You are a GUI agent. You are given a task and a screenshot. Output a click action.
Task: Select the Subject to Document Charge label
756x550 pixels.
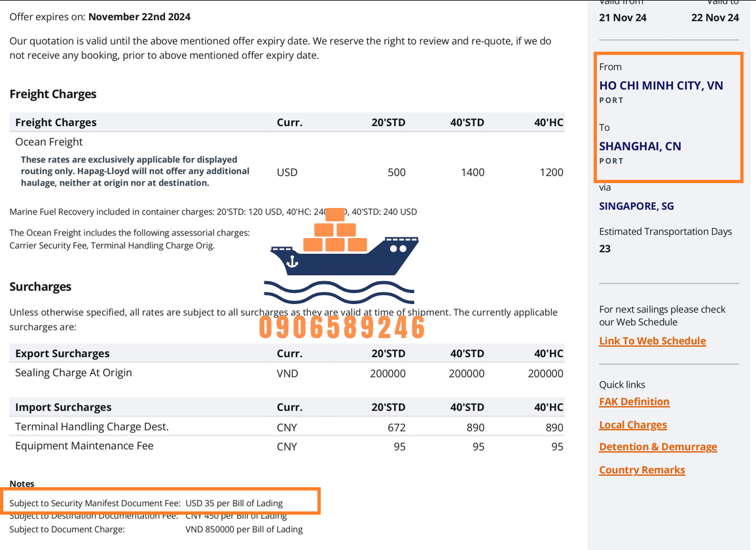(67, 529)
